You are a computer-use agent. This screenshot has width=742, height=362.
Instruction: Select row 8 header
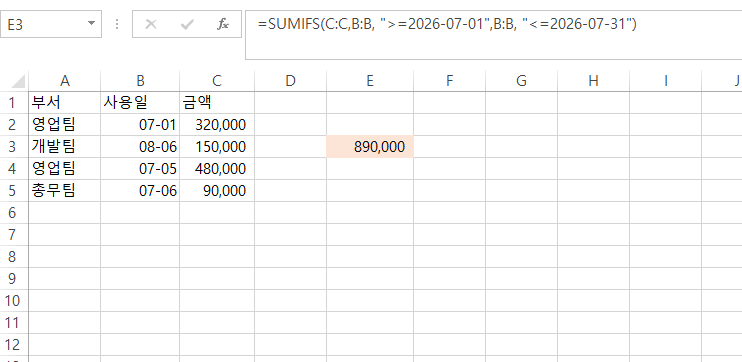click(x=14, y=256)
